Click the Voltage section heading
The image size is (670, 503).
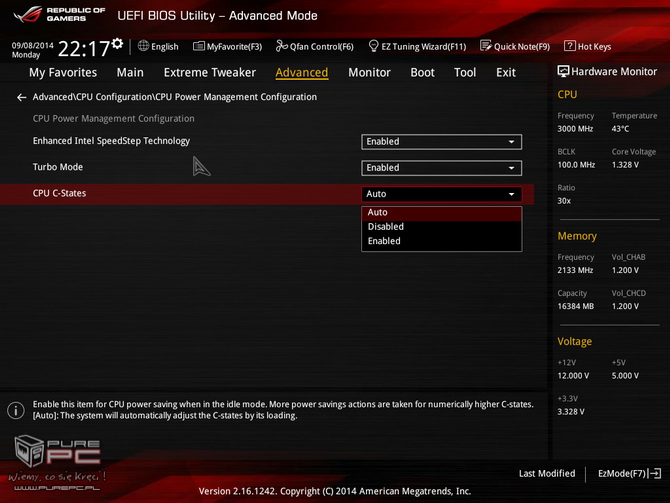[574, 341]
